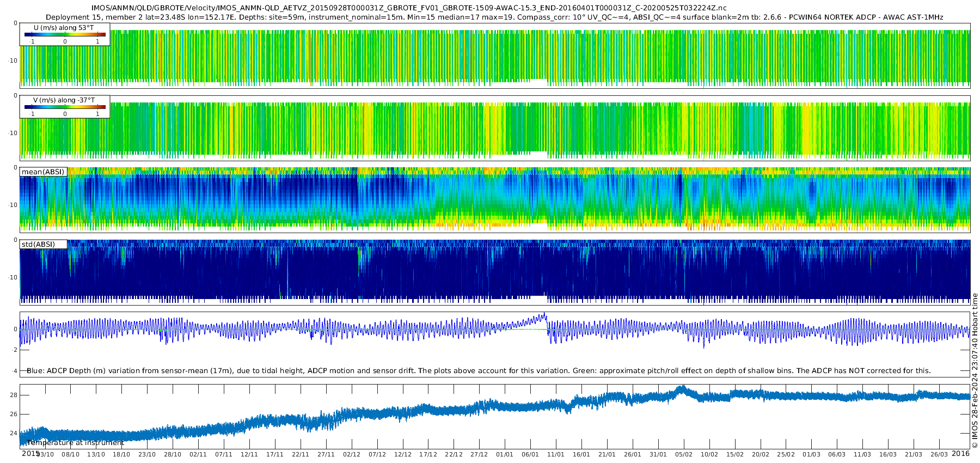
Task: Click the 'Temperature at instrument' label
Action: pos(76,442)
